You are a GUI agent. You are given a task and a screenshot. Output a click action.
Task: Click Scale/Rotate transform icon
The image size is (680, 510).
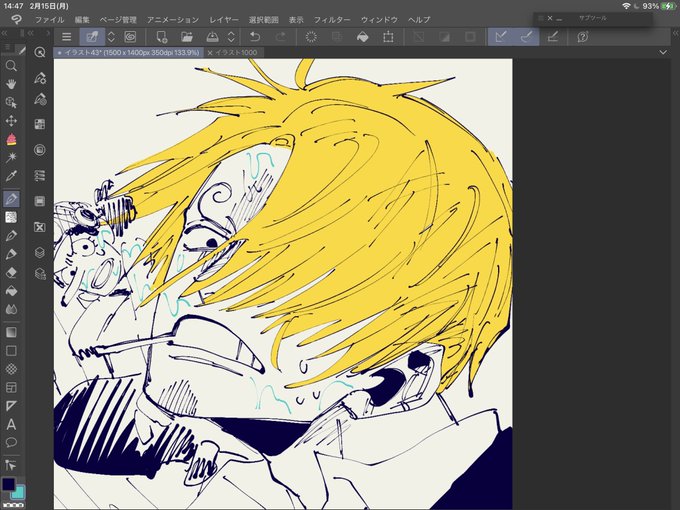tap(388, 37)
